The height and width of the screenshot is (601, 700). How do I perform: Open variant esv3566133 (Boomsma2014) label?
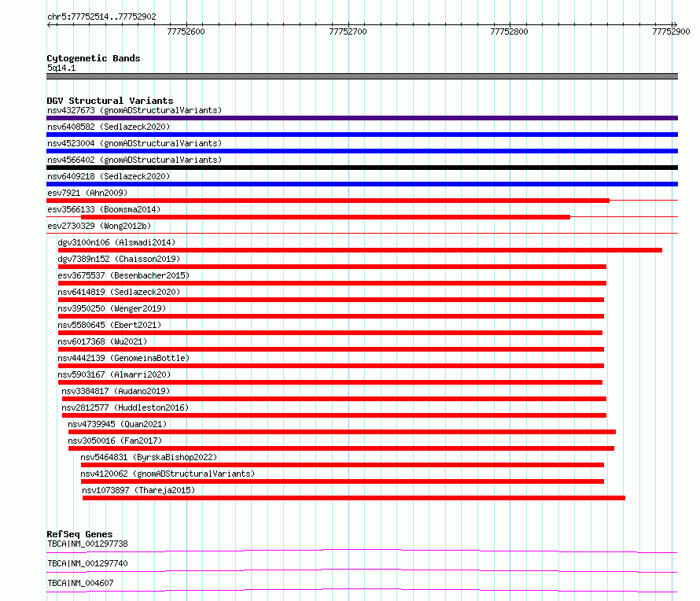(104, 209)
